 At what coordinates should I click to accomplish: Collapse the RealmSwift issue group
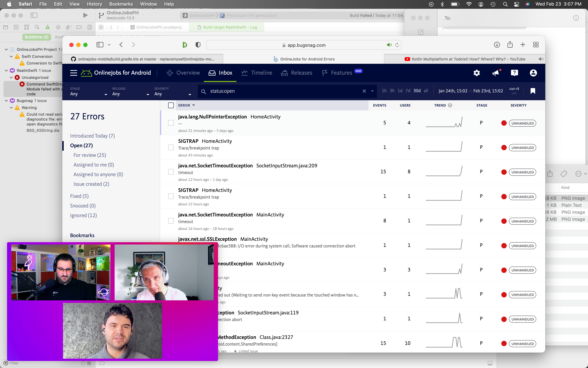click(x=6, y=71)
